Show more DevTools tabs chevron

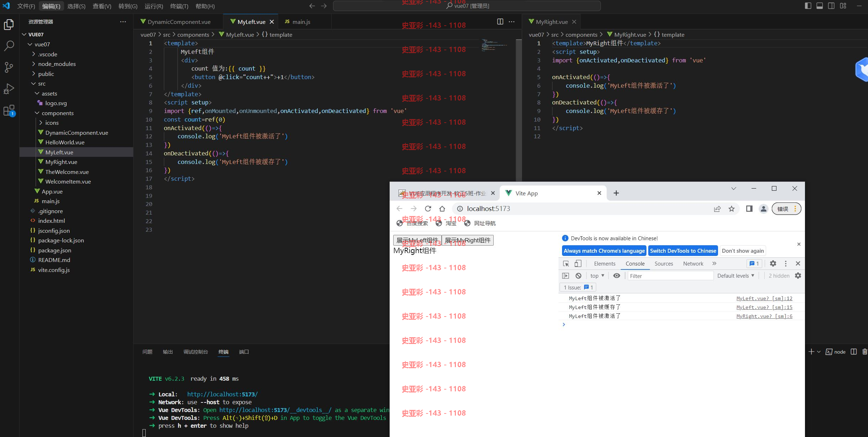tap(714, 263)
